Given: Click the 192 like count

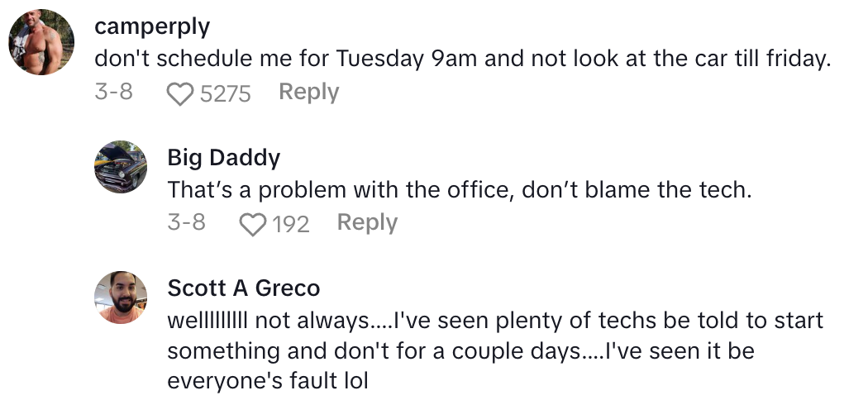Looking at the screenshot, I should (290, 224).
